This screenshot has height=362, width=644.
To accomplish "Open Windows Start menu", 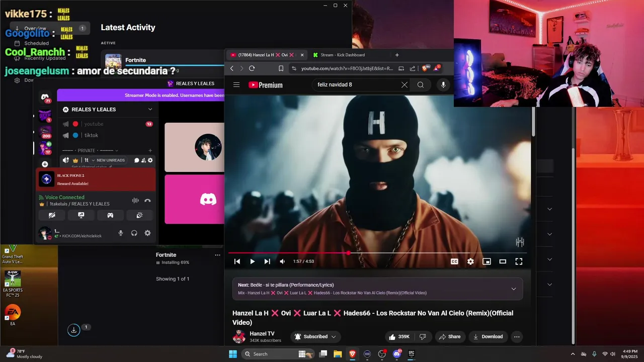I will [233, 354].
